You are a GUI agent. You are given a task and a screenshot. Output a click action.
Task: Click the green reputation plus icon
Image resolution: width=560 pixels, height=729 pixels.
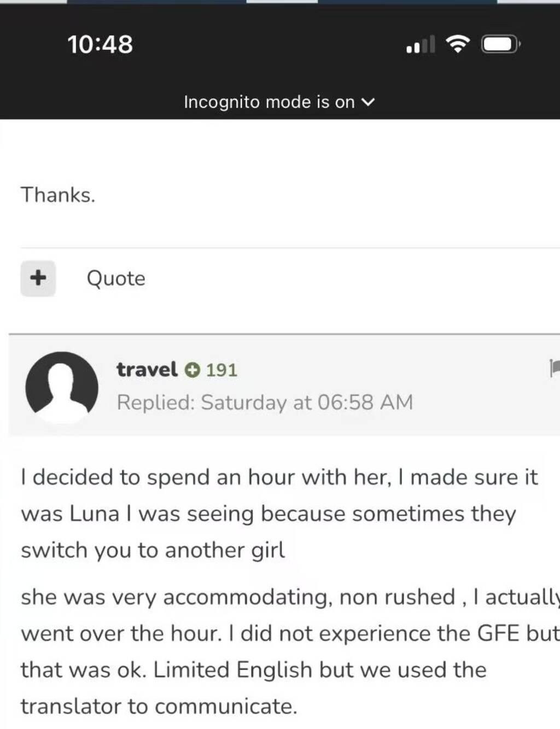pyautogui.click(x=191, y=370)
